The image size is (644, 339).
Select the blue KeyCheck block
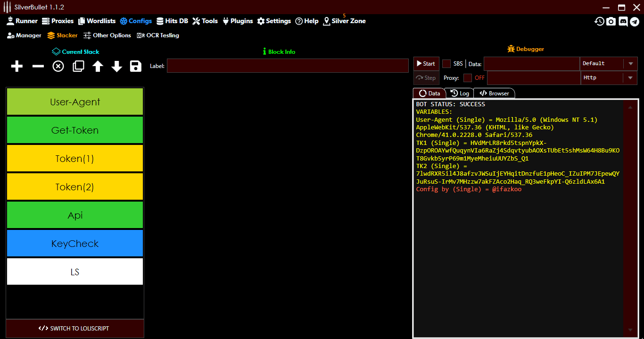[x=75, y=243]
